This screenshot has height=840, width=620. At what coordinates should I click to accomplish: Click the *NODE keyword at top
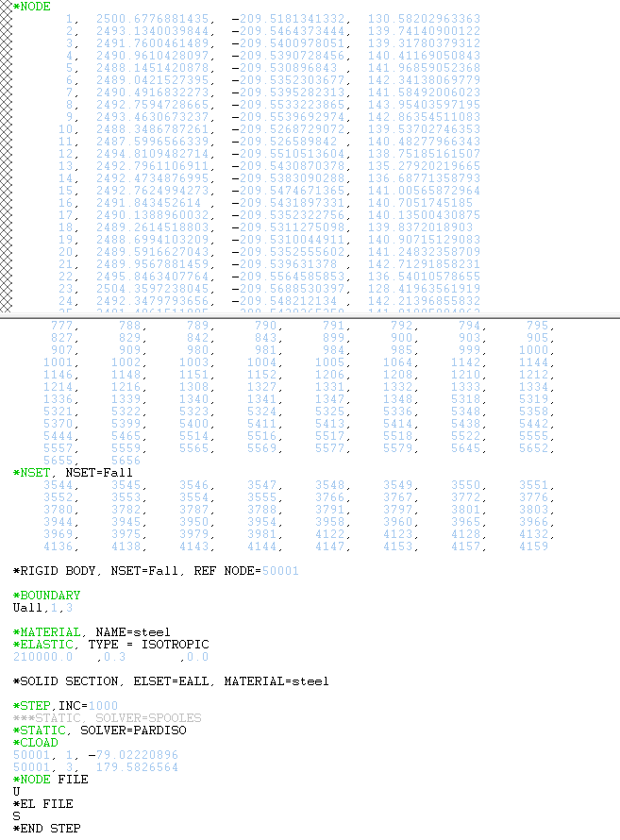pyautogui.click(x=31, y=7)
